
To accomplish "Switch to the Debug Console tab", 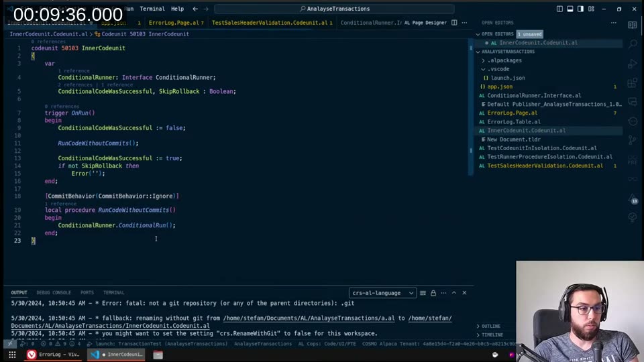I will coord(54,293).
